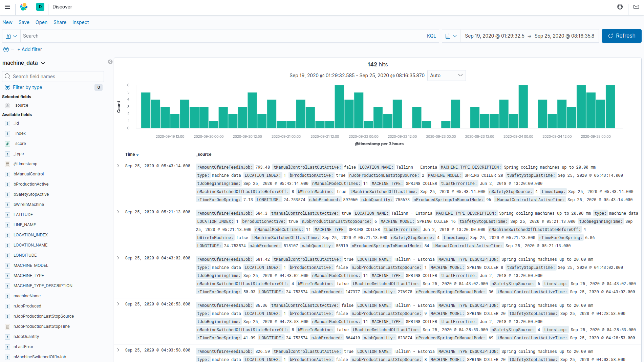Select the _type field

click(19, 154)
